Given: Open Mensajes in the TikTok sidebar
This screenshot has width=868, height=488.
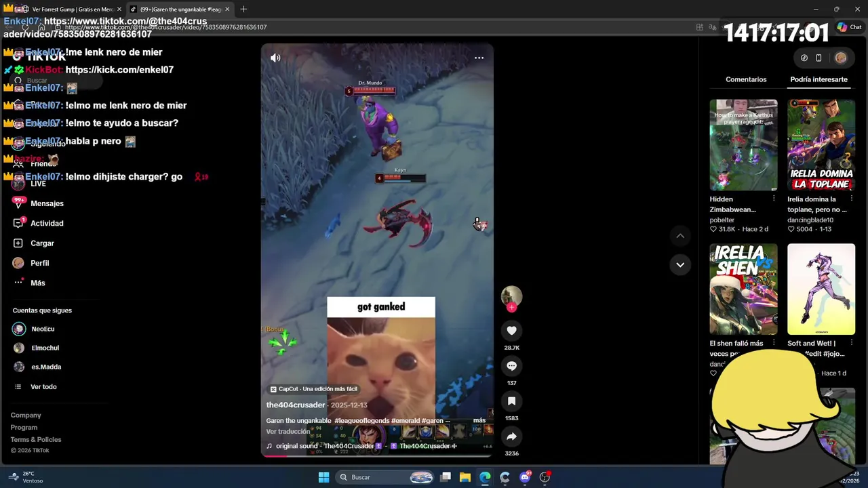Looking at the screenshot, I should [47, 203].
